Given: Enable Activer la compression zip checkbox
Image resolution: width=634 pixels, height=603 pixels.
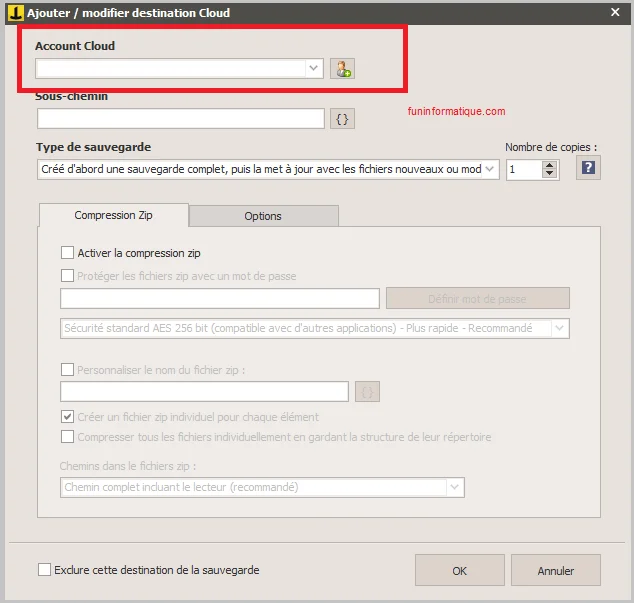Looking at the screenshot, I should click(x=68, y=253).
